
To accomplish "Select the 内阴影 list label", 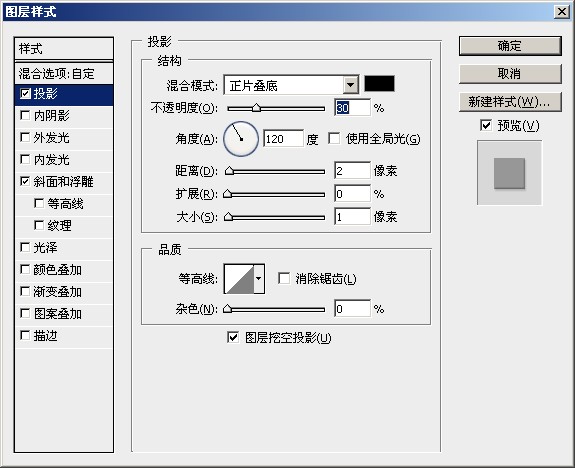I will point(52,116).
